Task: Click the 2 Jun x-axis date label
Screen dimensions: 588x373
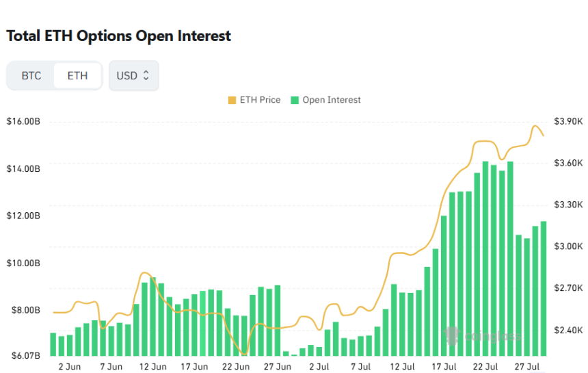Action: coord(70,367)
